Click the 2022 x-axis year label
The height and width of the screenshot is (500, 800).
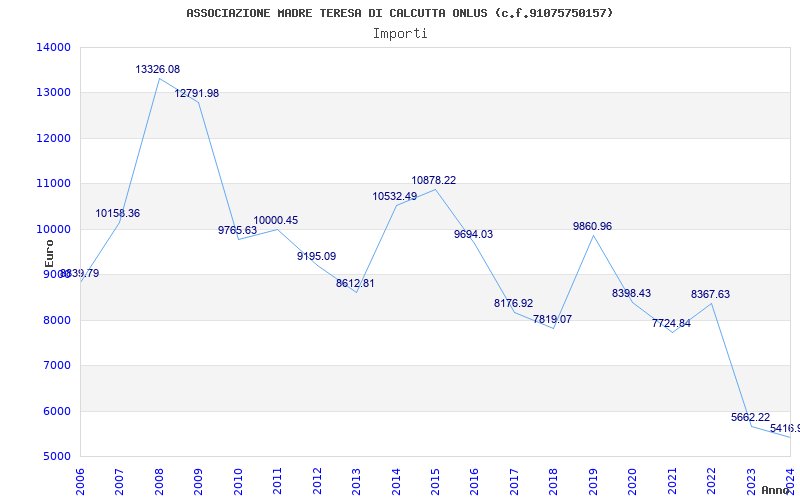pos(712,482)
